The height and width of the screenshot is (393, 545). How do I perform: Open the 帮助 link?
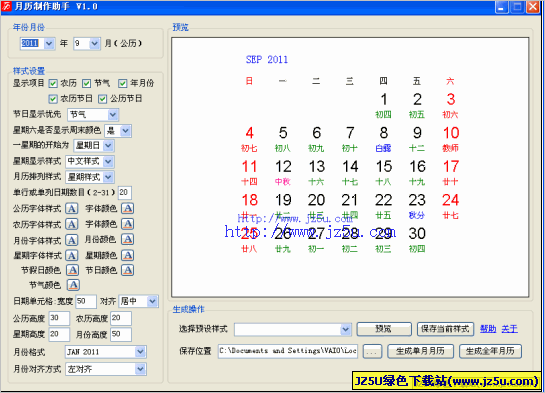(x=488, y=329)
